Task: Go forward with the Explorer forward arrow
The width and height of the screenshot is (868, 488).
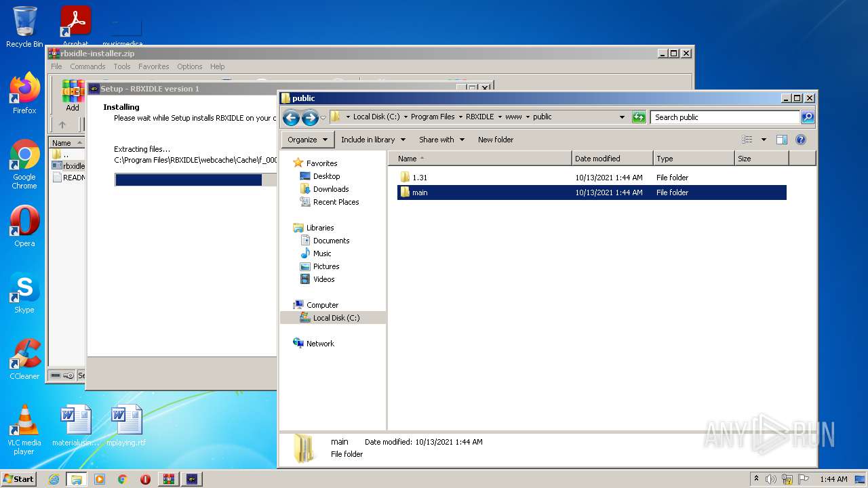Action: coord(310,118)
